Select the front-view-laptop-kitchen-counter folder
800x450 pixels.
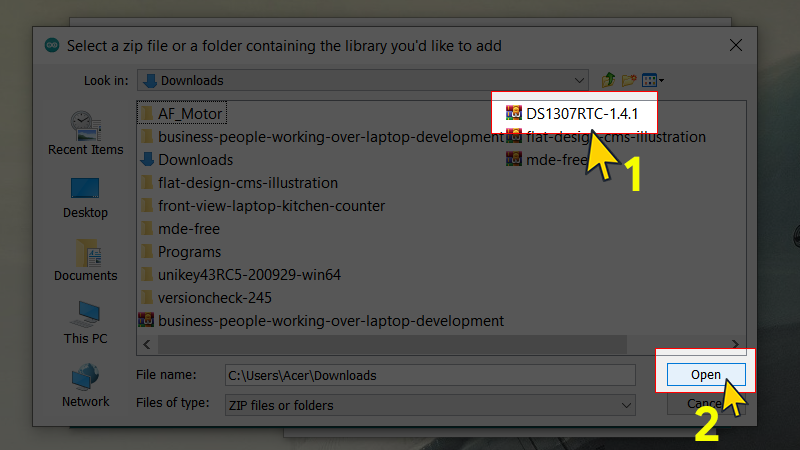(x=262, y=206)
